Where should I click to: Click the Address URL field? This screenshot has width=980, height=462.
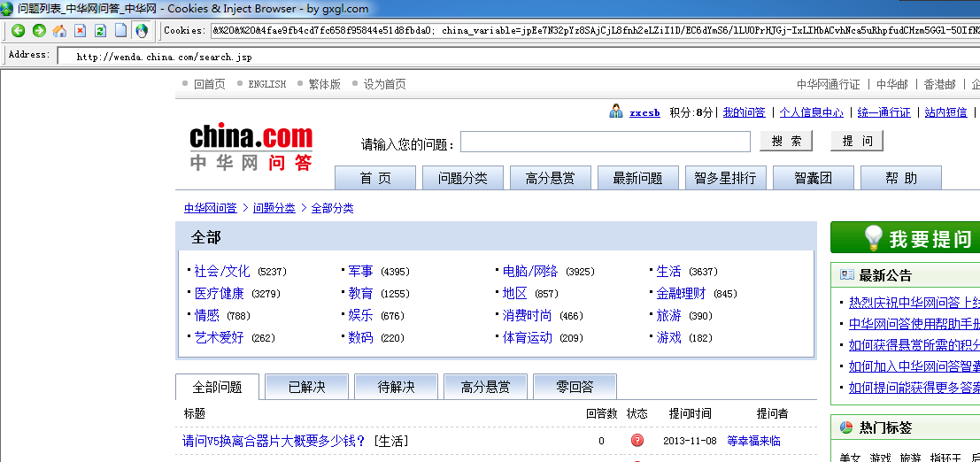coord(519,57)
